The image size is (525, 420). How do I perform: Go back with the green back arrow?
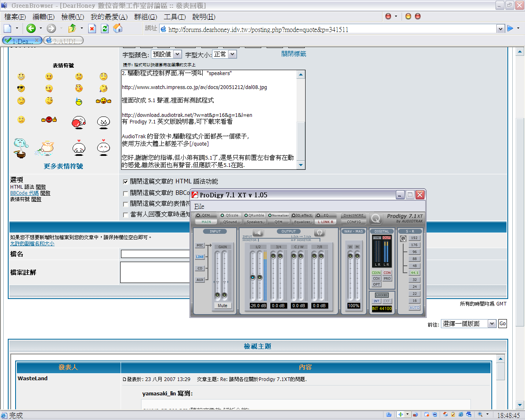coord(31,28)
